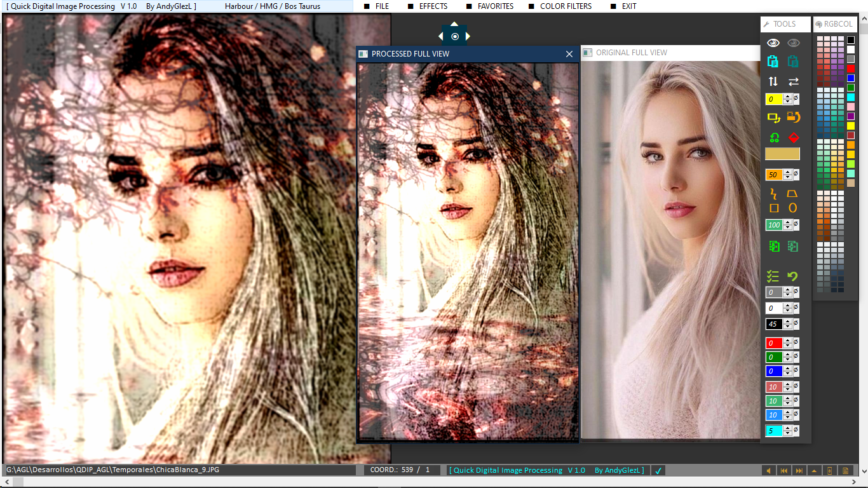This screenshot has width=868, height=488.
Task: Select the orange ellipse shape icon
Action: 792,208
